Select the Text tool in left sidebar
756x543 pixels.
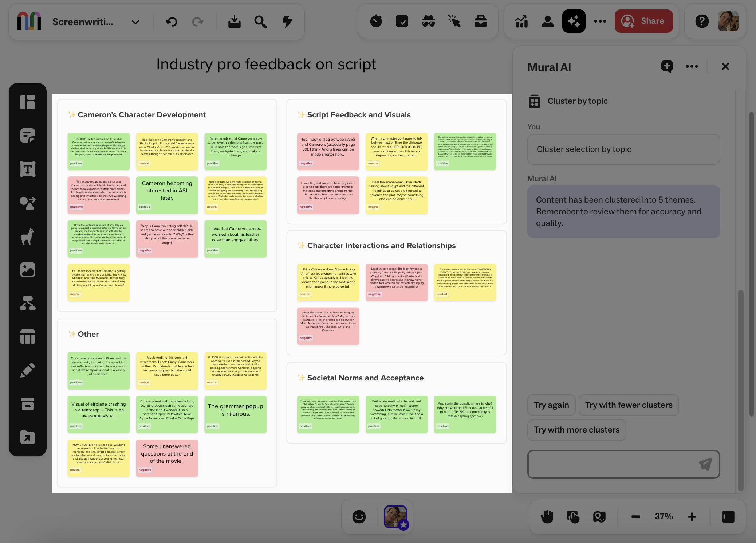pos(28,169)
